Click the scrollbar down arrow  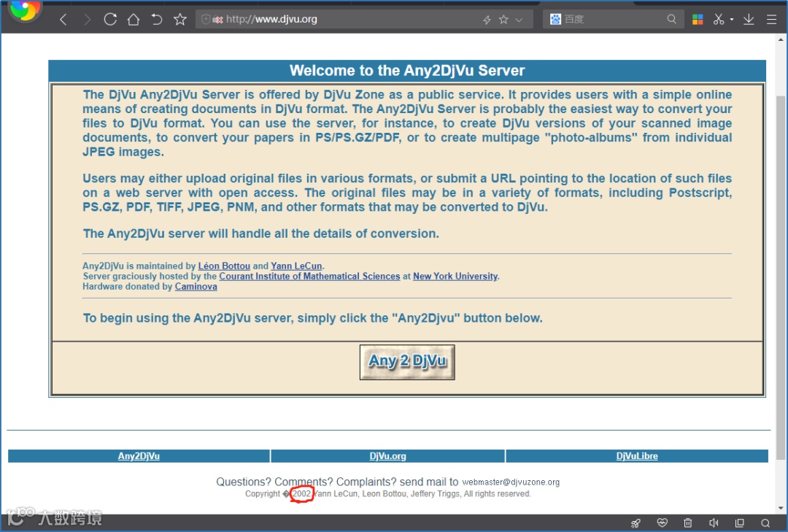pyautogui.click(x=781, y=509)
